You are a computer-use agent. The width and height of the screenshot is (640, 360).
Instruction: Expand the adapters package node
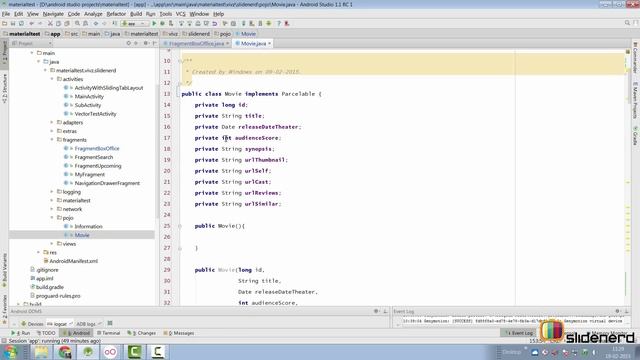(52, 122)
